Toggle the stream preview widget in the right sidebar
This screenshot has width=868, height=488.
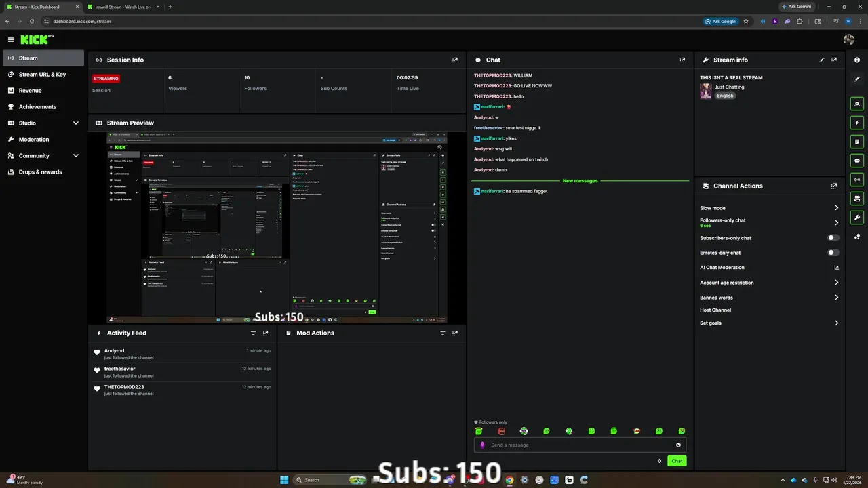click(x=857, y=104)
